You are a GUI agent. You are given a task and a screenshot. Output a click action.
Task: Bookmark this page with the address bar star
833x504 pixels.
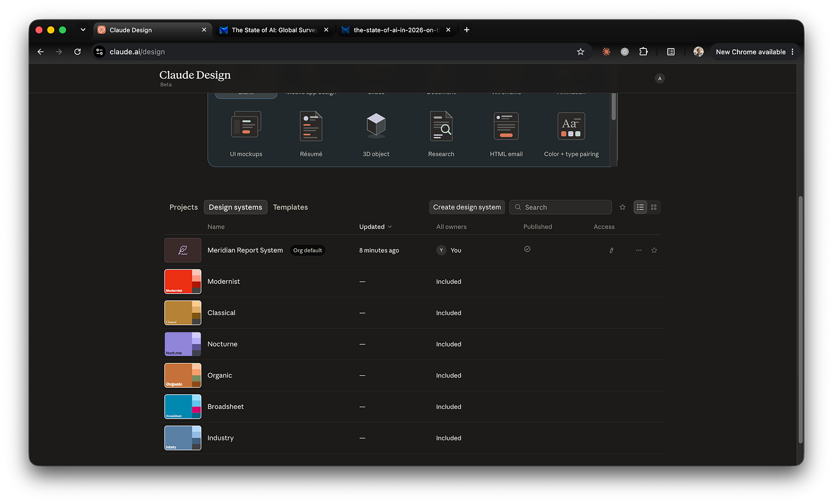581,51
